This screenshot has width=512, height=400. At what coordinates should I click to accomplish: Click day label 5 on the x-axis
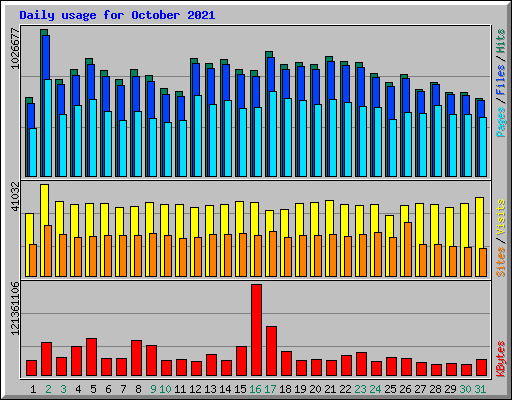93,389
